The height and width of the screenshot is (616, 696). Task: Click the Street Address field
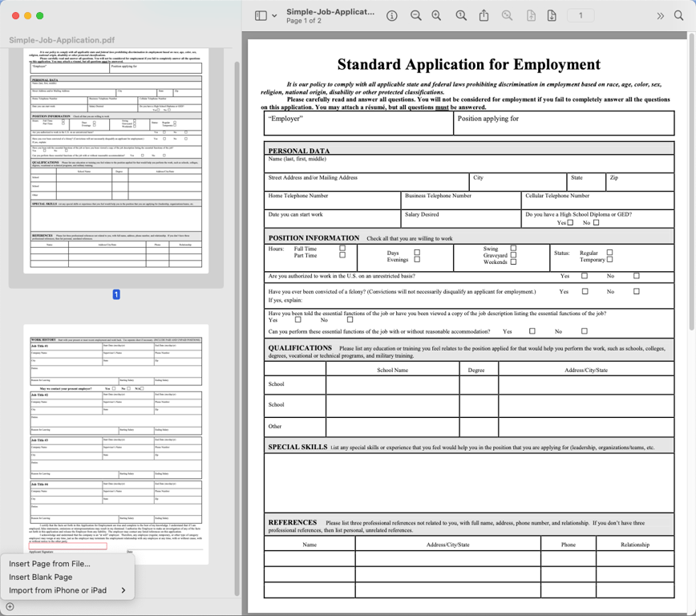366,183
